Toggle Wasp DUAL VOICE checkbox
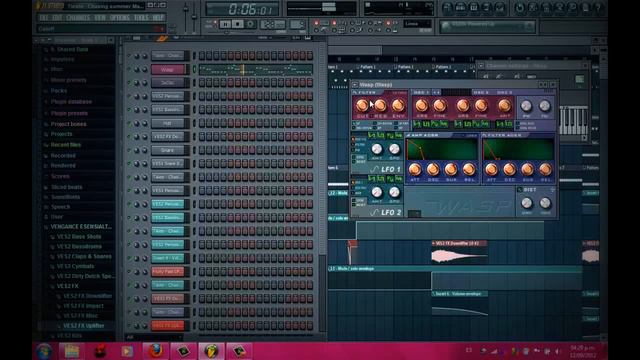The width and height of the screenshot is (640, 360). click(x=519, y=128)
